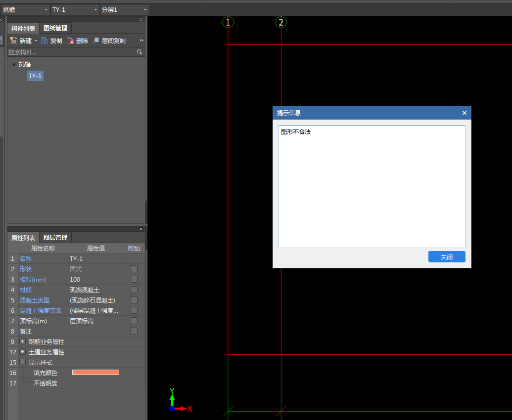Click the 图形不合法 message text area
Image resolution: width=512 pixels, height=420 pixels.
(372, 186)
